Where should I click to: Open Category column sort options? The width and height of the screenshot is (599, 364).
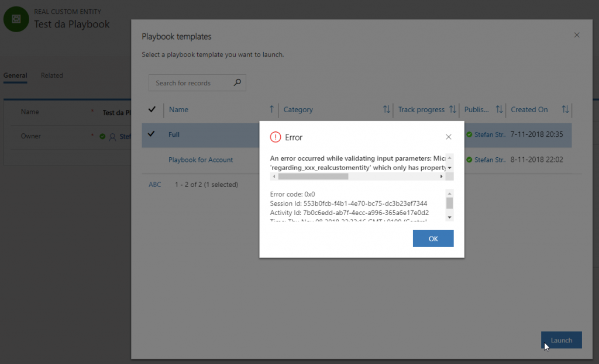[x=386, y=109]
